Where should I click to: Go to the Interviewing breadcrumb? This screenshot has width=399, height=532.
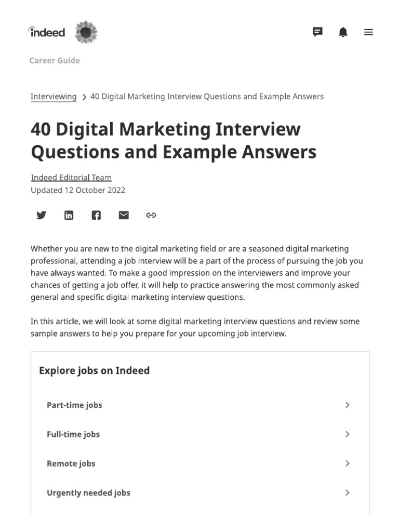point(54,97)
